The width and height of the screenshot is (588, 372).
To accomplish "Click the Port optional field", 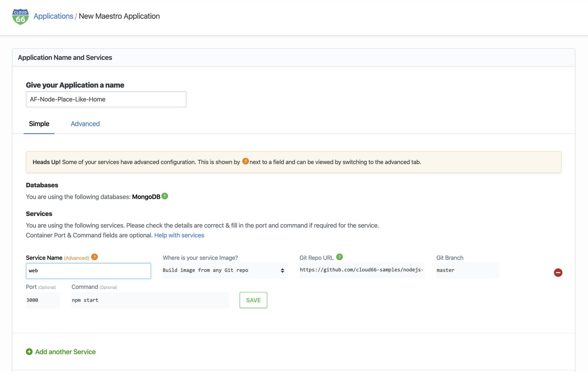I will click(42, 300).
